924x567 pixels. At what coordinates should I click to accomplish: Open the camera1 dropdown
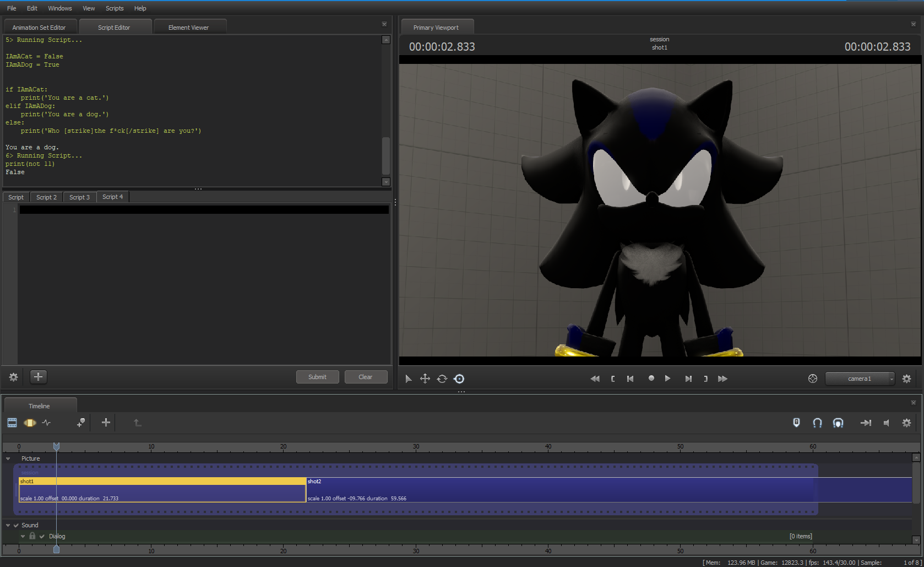860,379
